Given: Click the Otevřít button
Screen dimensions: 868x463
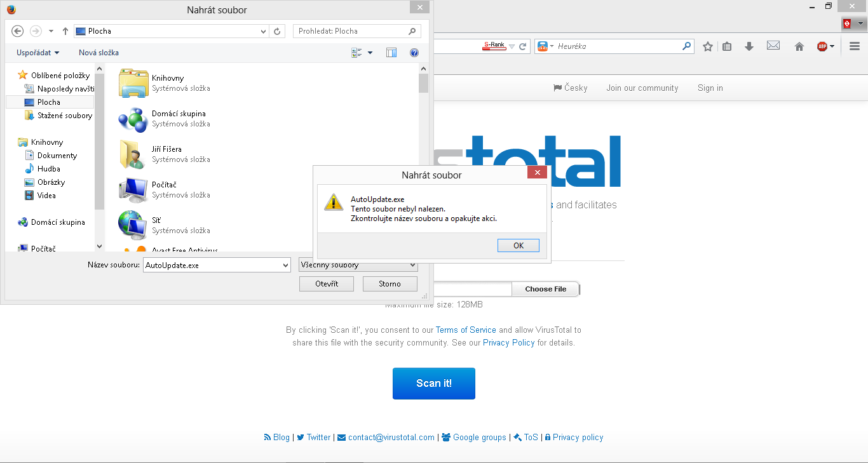Looking at the screenshot, I should 326,284.
